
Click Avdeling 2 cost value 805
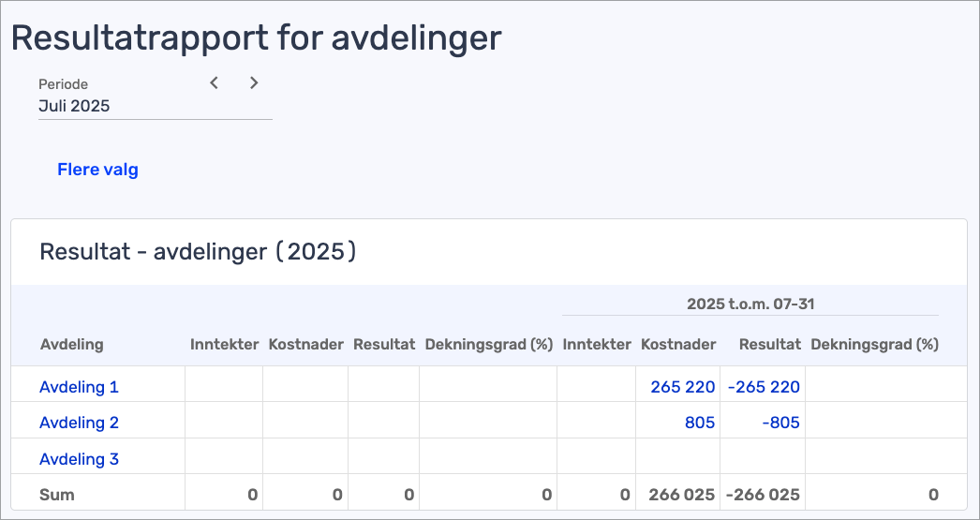point(700,423)
